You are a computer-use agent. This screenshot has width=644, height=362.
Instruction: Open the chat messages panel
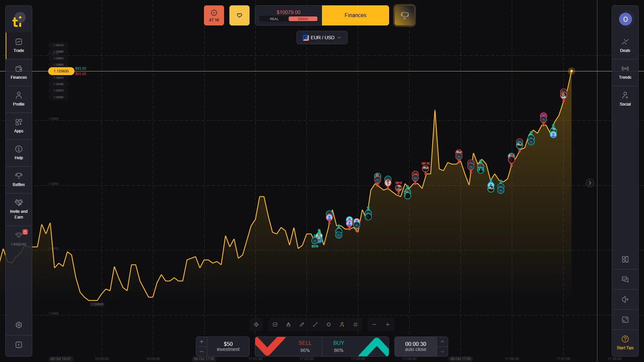[625, 279]
